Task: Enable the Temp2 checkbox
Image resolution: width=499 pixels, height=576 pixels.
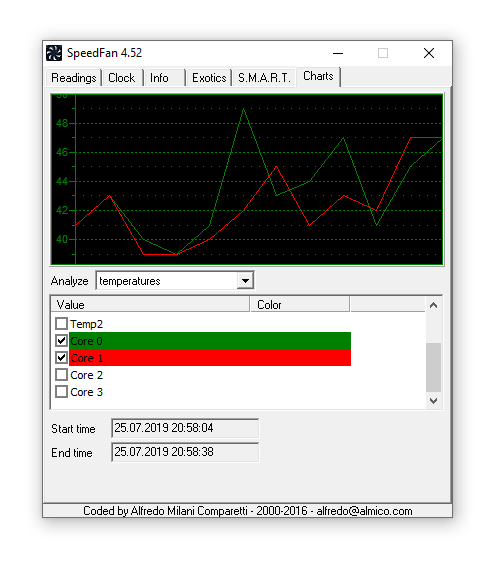Action: coord(61,324)
